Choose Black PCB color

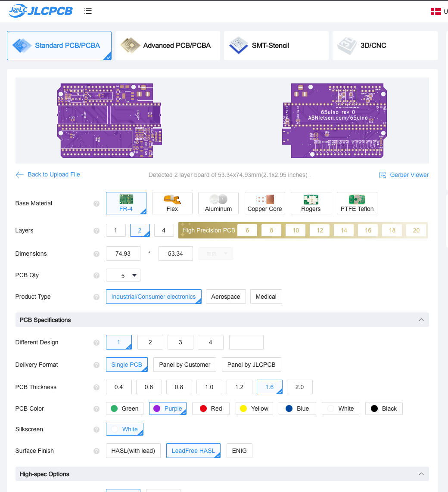384,408
